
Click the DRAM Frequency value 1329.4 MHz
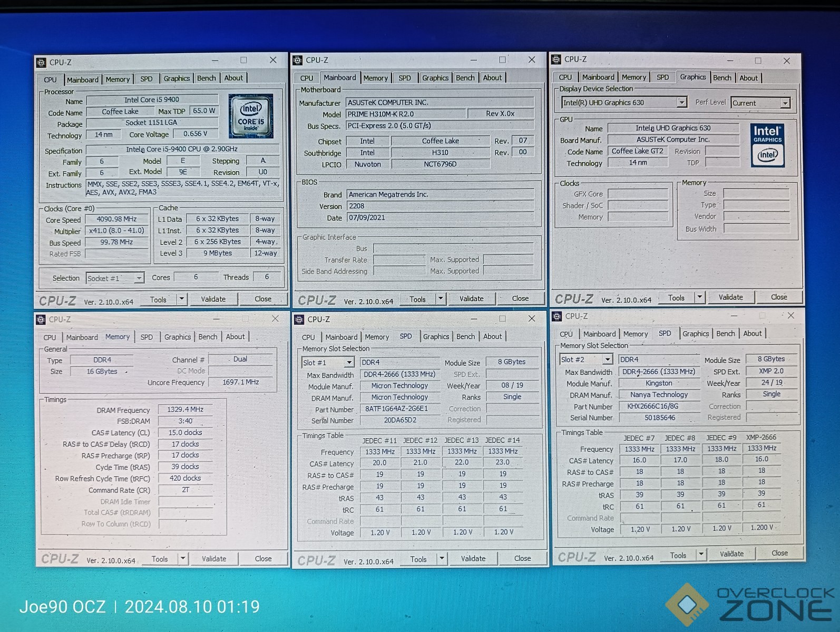185,410
